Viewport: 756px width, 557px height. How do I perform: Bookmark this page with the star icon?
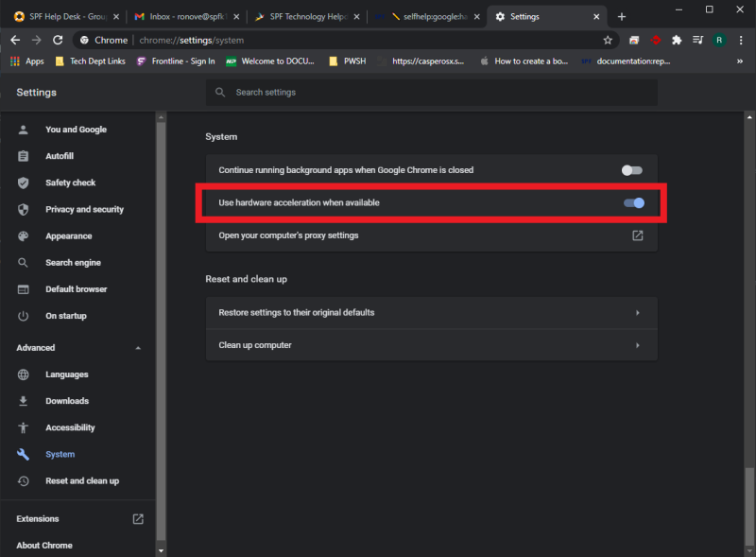pyautogui.click(x=608, y=41)
